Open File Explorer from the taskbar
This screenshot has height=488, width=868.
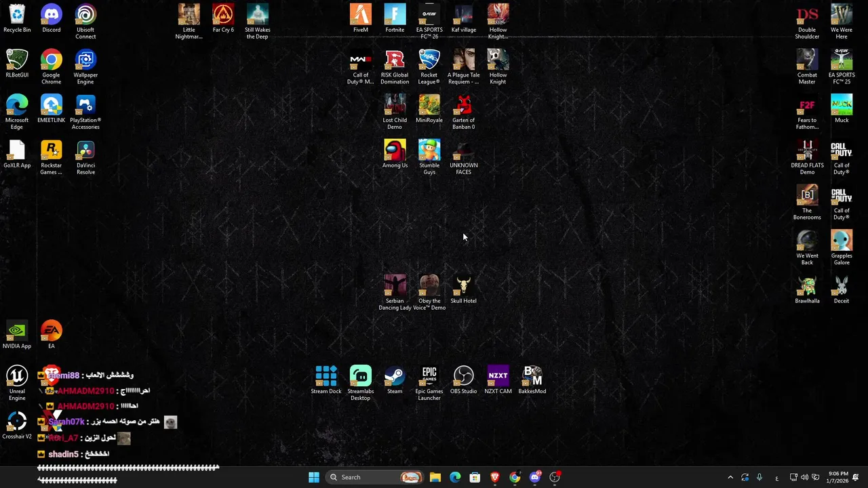[x=435, y=477]
